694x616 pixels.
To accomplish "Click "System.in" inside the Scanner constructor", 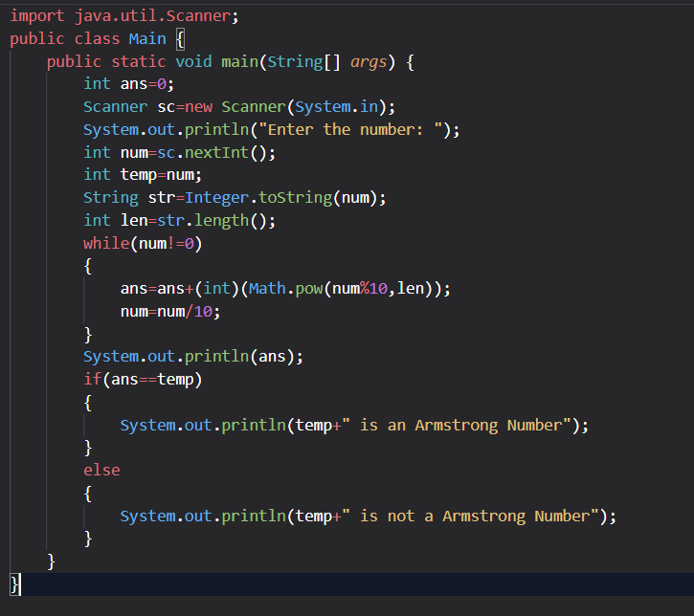I will click(336, 107).
